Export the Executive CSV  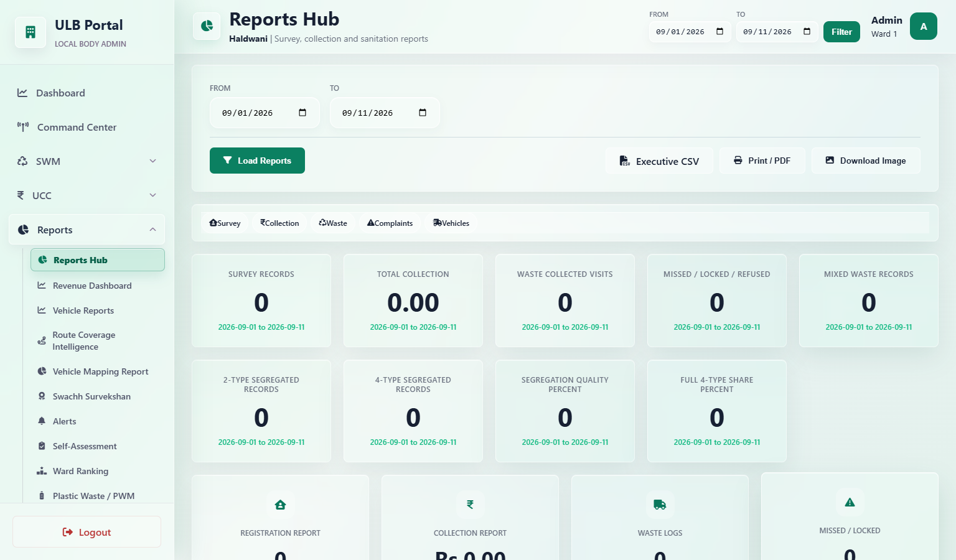pyautogui.click(x=659, y=161)
